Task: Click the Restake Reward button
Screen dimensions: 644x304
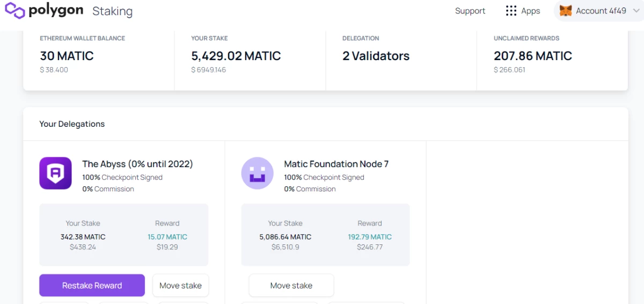Action: pos(92,285)
